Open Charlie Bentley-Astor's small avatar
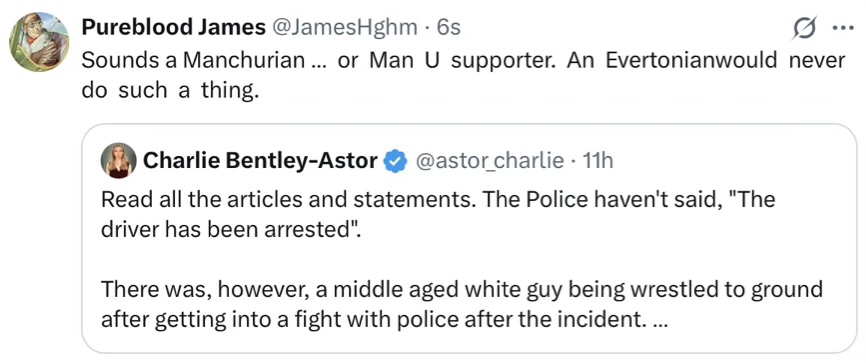 pyautogui.click(x=118, y=161)
